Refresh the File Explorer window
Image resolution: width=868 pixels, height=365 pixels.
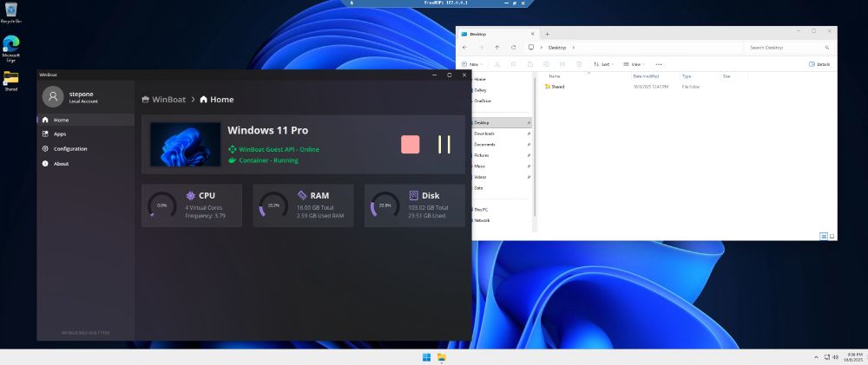pyautogui.click(x=514, y=48)
